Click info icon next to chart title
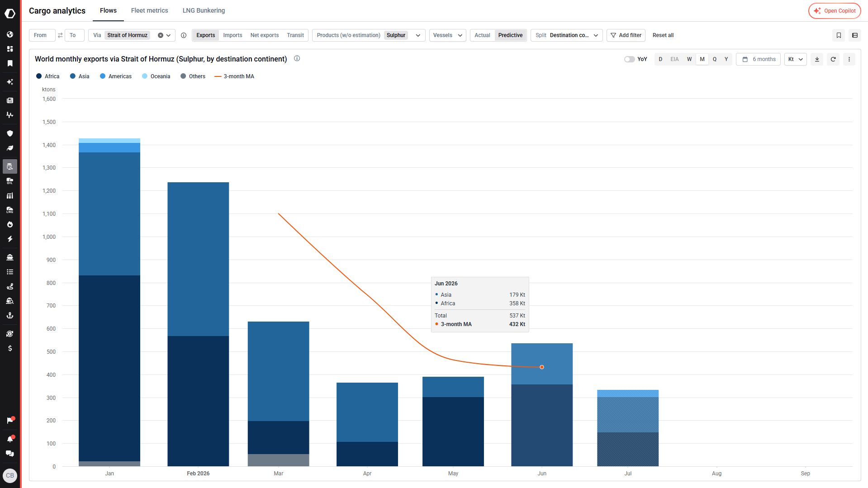 click(297, 58)
